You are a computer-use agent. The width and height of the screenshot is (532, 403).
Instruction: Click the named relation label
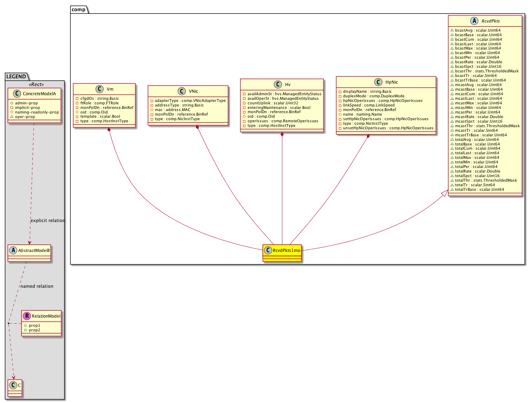click(x=37, y=286)
